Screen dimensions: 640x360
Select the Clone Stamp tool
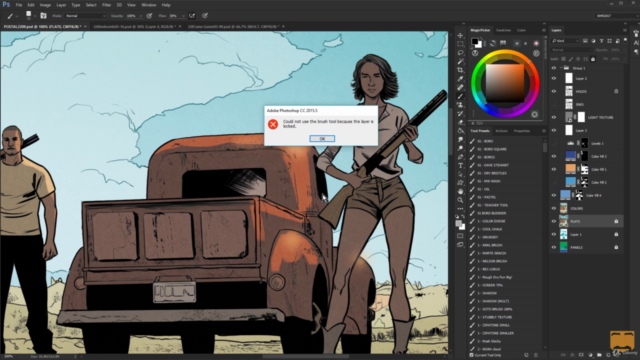[460, 105]
